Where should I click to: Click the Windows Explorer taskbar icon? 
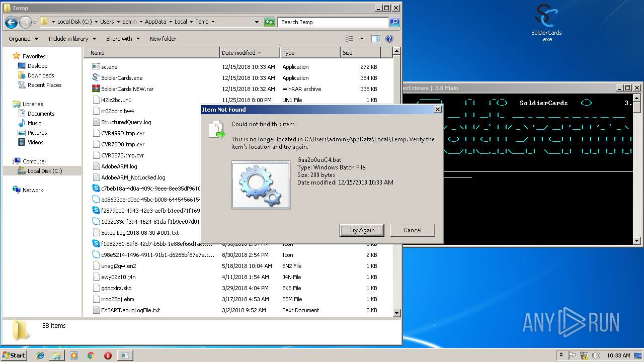[57, 355]
